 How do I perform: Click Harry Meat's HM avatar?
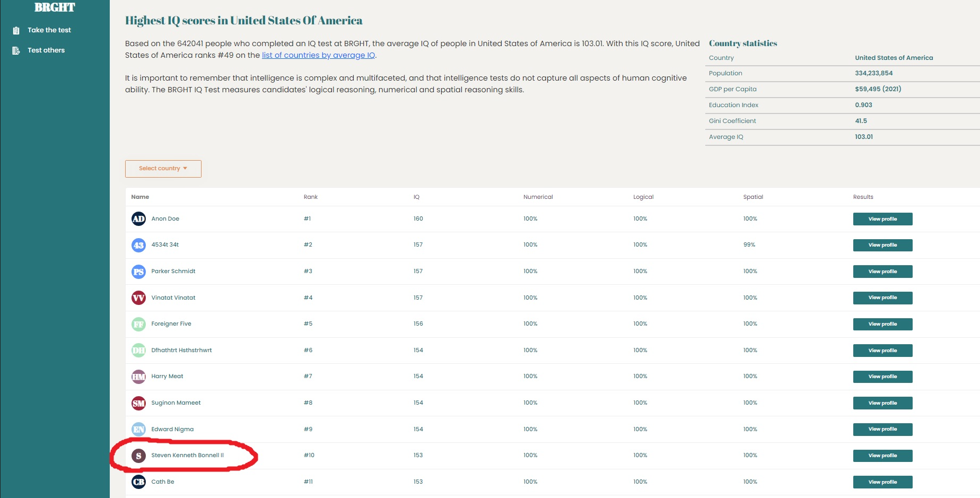(x=138, y=377)
